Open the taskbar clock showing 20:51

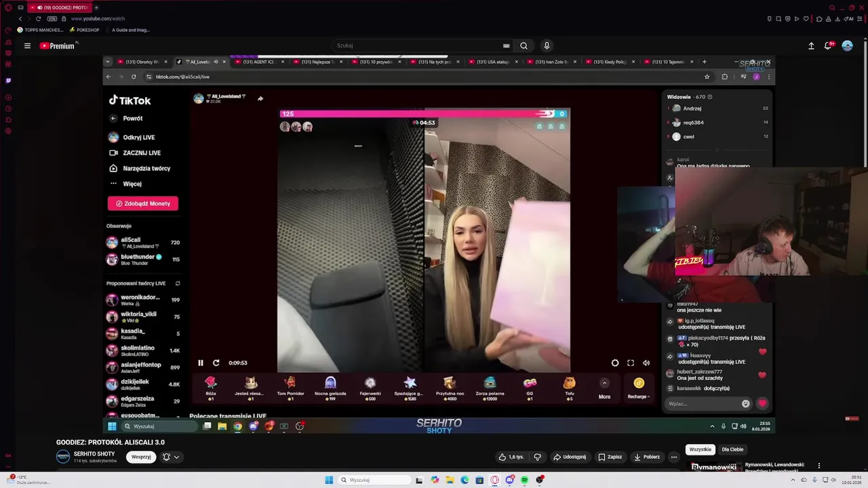[852, 480]
